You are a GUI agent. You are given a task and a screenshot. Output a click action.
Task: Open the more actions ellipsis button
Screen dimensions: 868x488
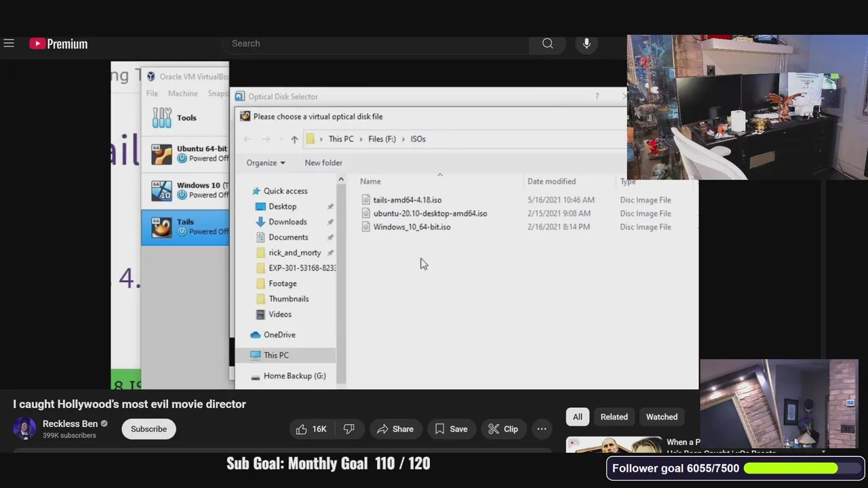(x=542, y=429)
